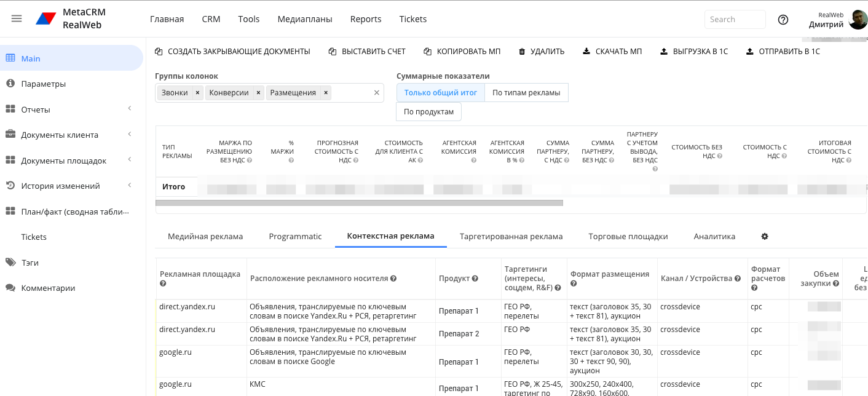Click Создать закрывающие документы button
868x396 pixels.
pyautogui.click(x=232, y=51)
